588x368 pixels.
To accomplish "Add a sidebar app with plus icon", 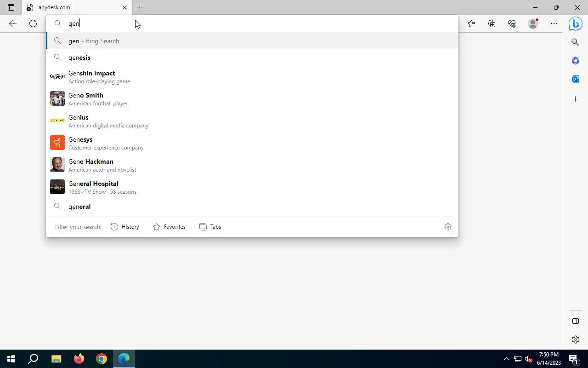I will pos(575,99).
